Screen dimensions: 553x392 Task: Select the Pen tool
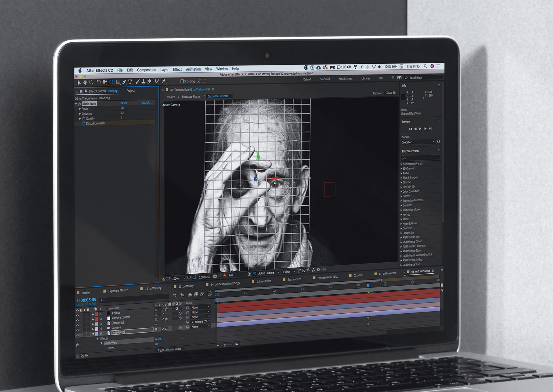pos(124,82)
